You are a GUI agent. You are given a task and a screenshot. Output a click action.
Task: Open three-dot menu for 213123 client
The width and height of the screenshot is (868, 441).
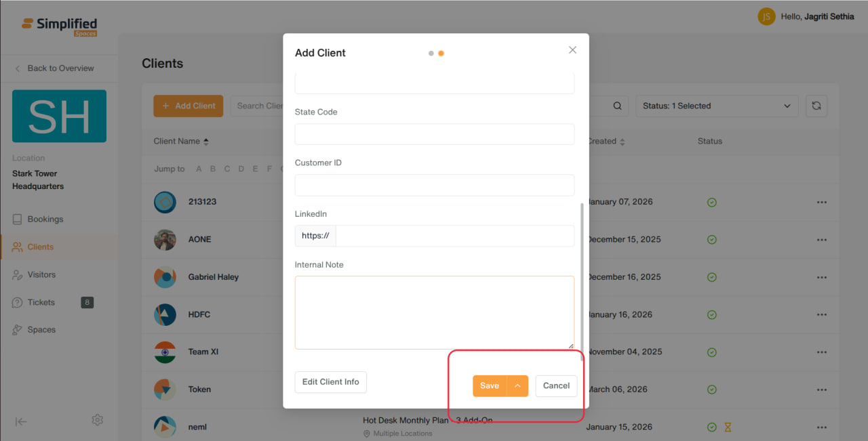(822, 202)
